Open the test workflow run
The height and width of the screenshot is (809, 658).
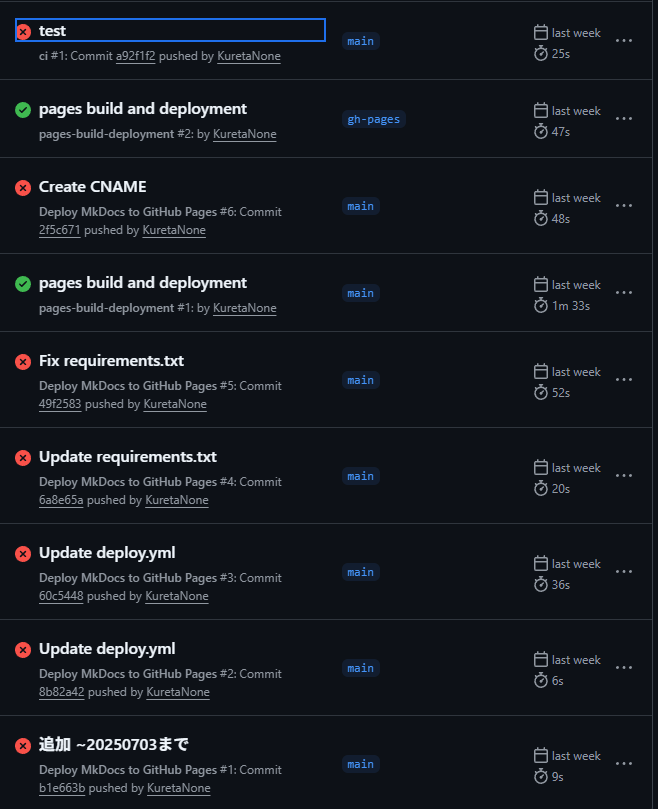pyautogui.click(x=52, y=31)
